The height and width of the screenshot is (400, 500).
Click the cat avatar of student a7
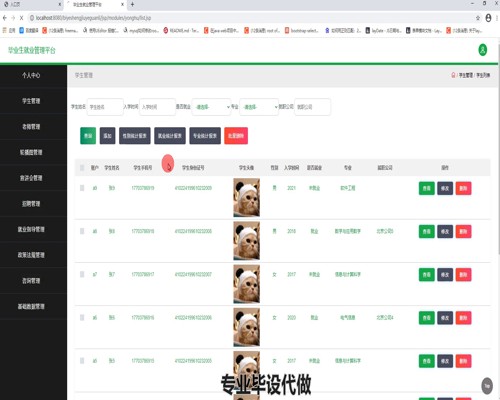pyautogui.click(x=246, y=284)
